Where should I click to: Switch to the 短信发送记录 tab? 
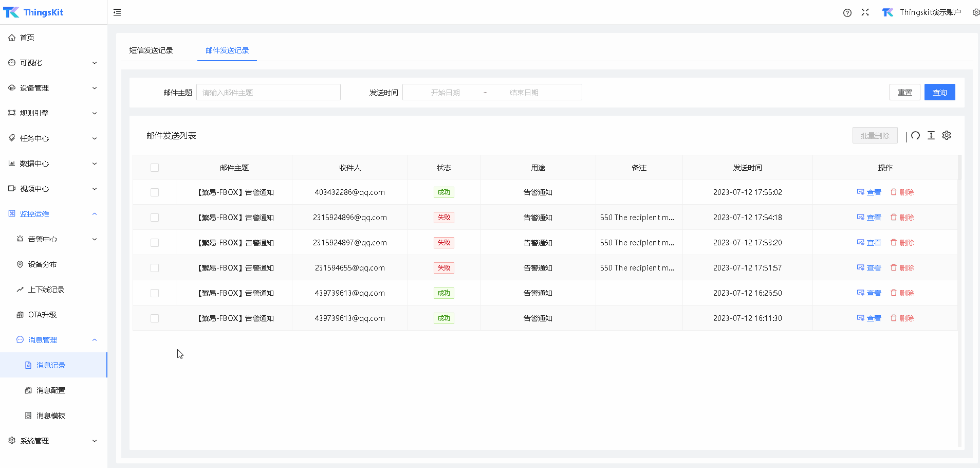pyautogui.click(x=151, y=50)
